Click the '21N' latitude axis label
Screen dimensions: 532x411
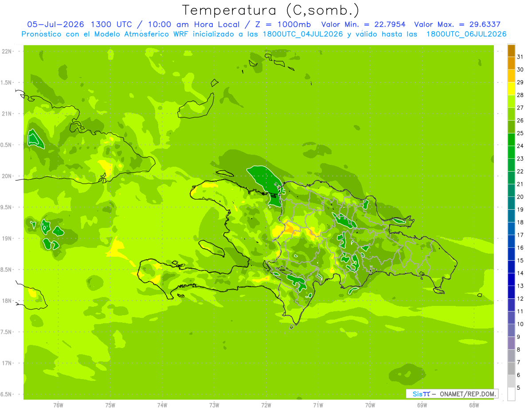(x=7, y=114)
